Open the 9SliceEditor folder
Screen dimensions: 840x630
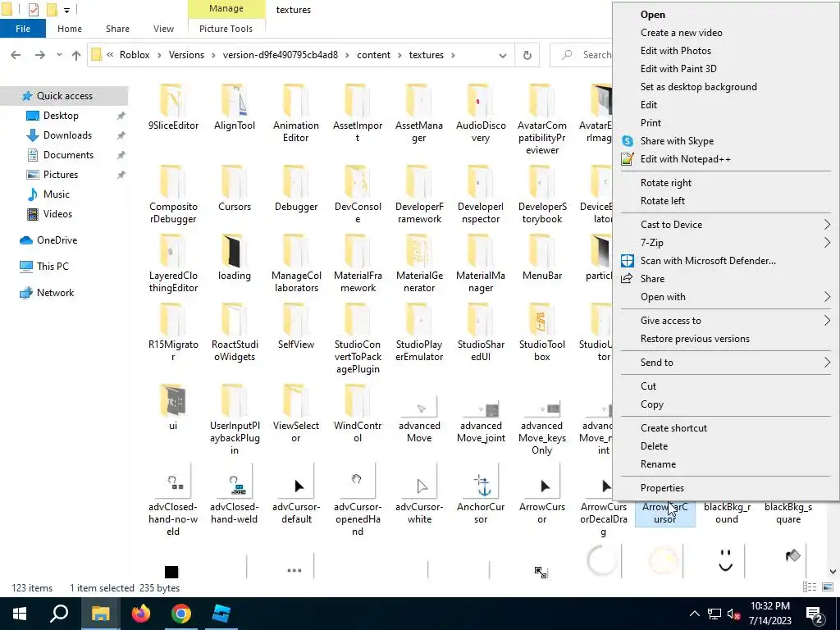click(x=173, y=107)
